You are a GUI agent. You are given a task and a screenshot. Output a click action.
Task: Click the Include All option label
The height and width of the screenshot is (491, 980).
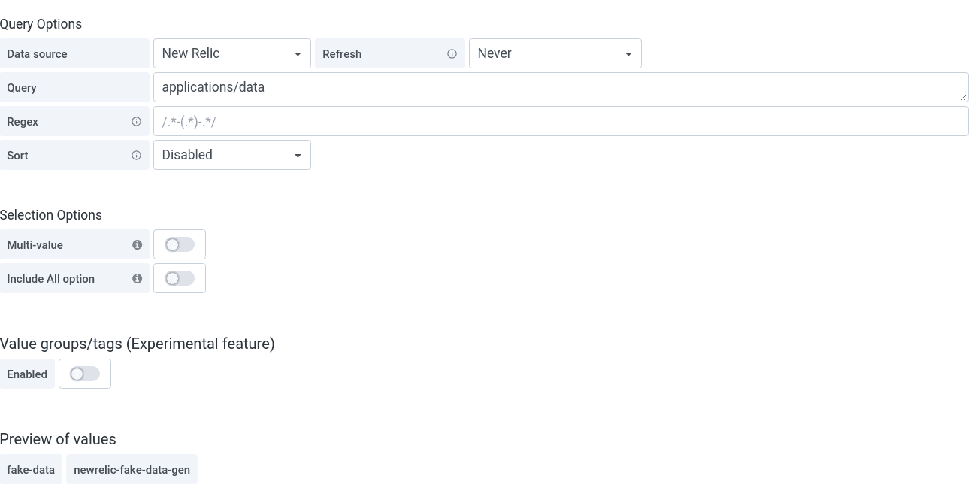coord(50,279)
